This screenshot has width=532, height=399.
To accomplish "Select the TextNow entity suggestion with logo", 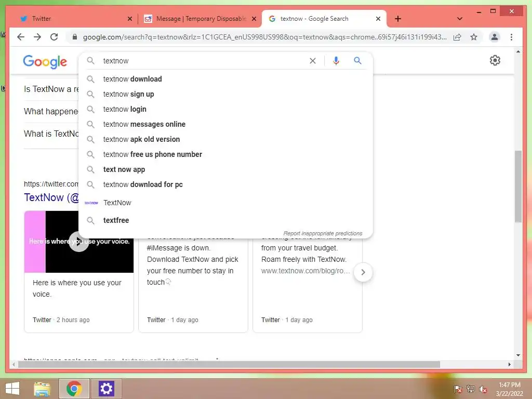I will pyautogui.click(x=225, y=203).
